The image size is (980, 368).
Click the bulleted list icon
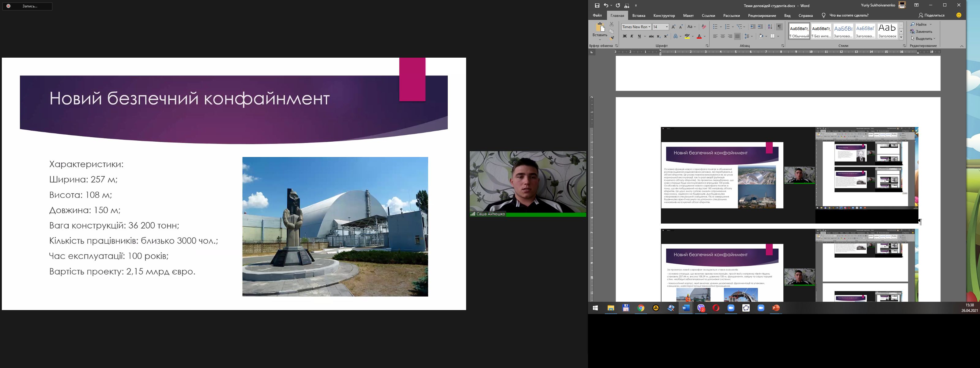pos(715,27)
